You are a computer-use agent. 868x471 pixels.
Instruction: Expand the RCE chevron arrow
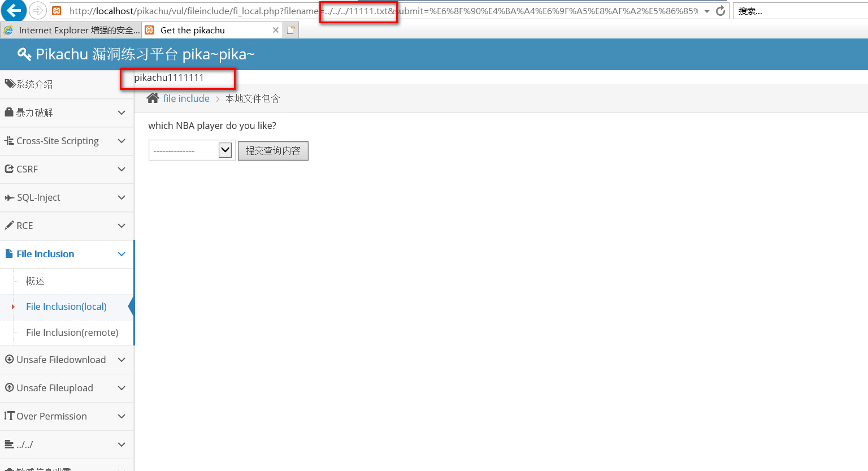pos(121,226)
